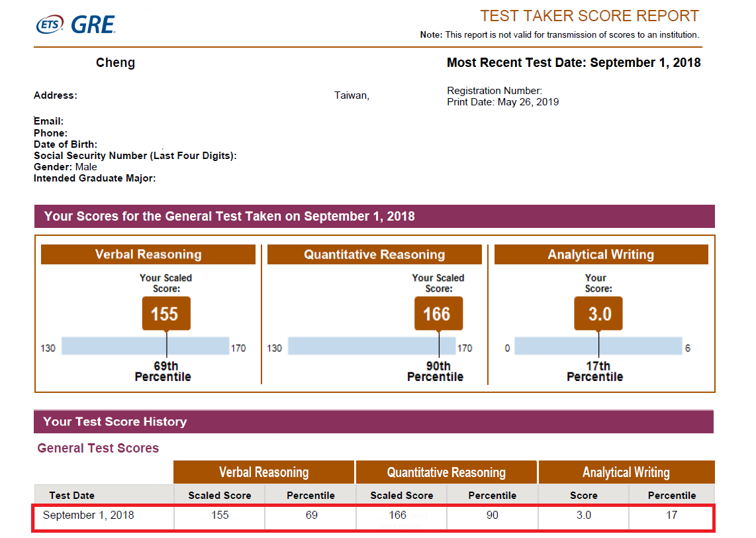Click Analytical Writing header in history table
This screenshot has height=538, width=756.
[x=626, y=472]
